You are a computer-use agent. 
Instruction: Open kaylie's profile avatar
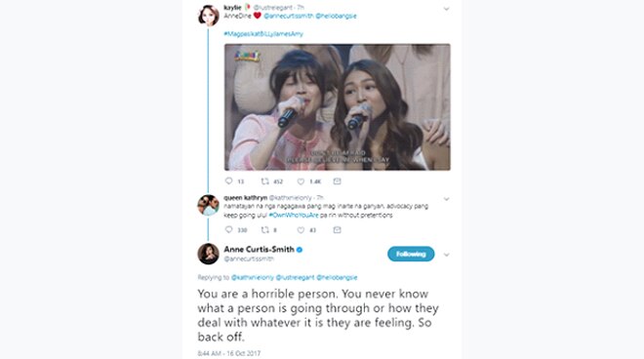[209, 16]
